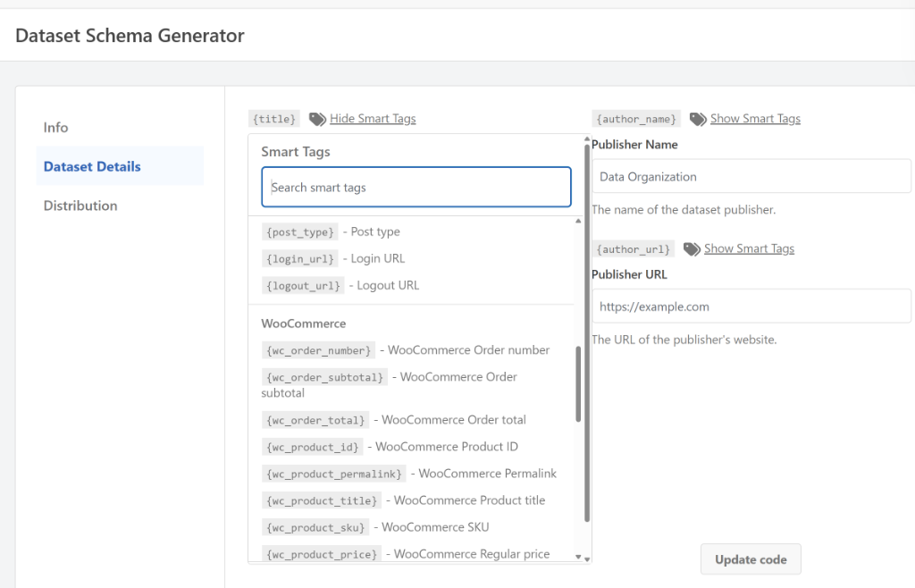This screenshot has height=588, width=915.
Task: Insert the {post_type} smart tag
Action: click(300, 232)
